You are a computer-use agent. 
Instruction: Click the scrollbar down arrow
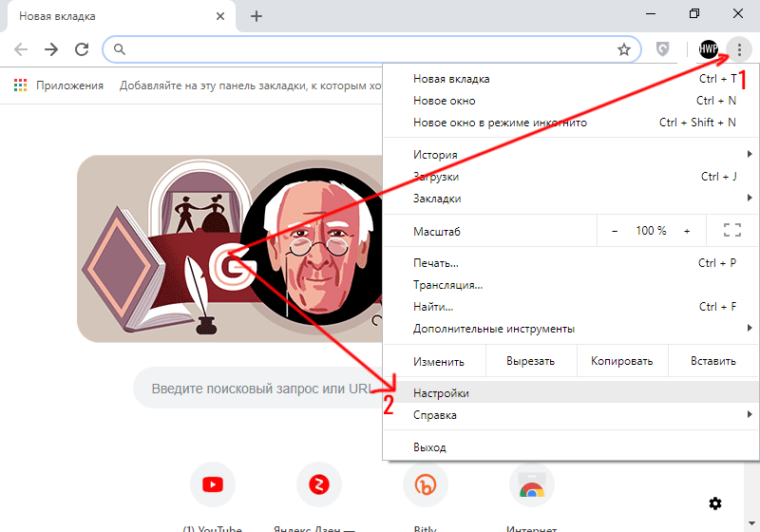tap(751, 523)
